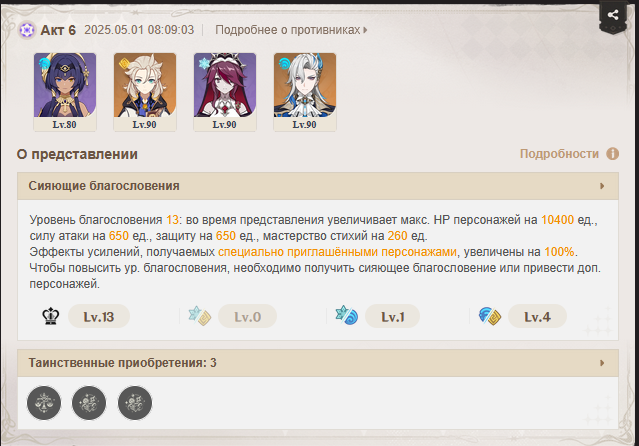Select the Albedo Lv.90 character portrait
Screen dimensions: 639x446
tap(145, 92)
